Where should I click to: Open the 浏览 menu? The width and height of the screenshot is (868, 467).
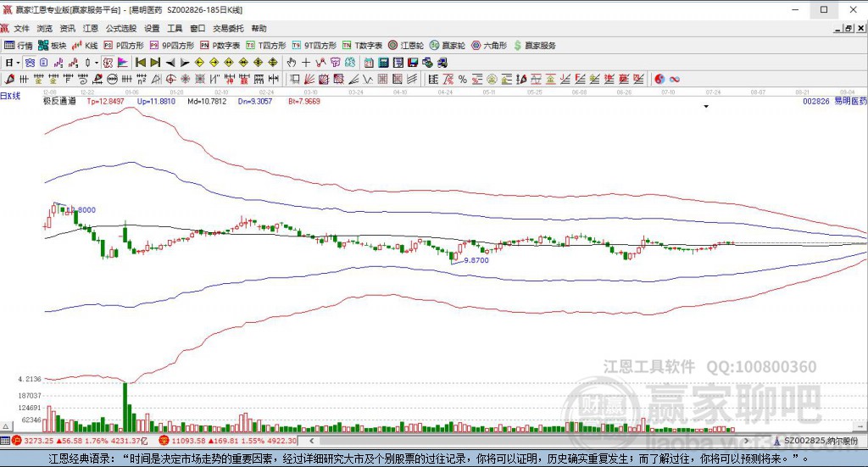[x=45, y=28]
